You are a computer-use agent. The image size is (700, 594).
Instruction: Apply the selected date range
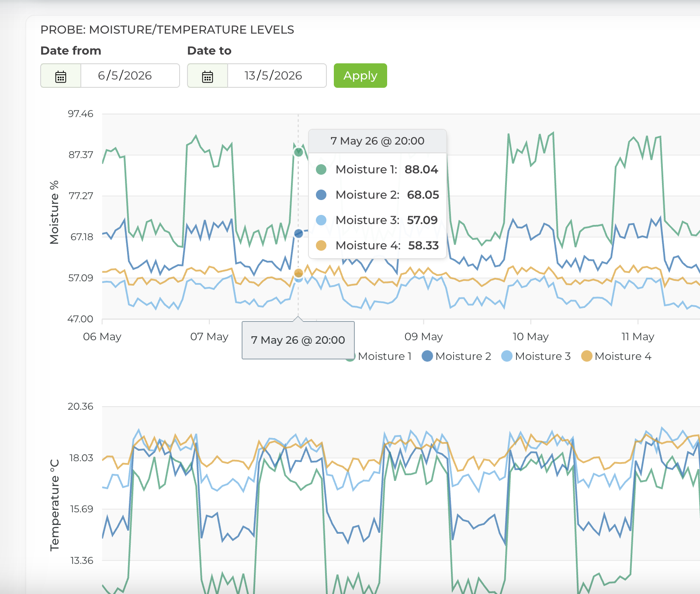pyautogui.click(x=360, y=76)
